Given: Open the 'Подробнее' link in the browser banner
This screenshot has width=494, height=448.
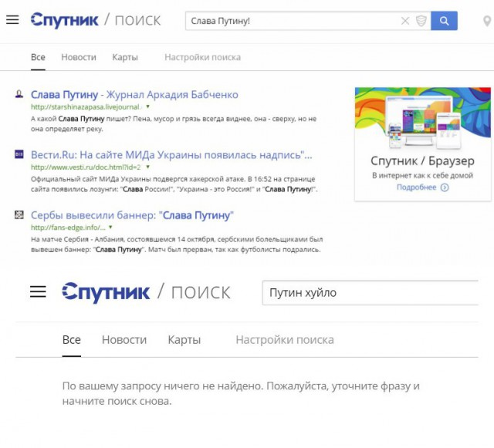Looking at the screenshot, I should point(416,187).
